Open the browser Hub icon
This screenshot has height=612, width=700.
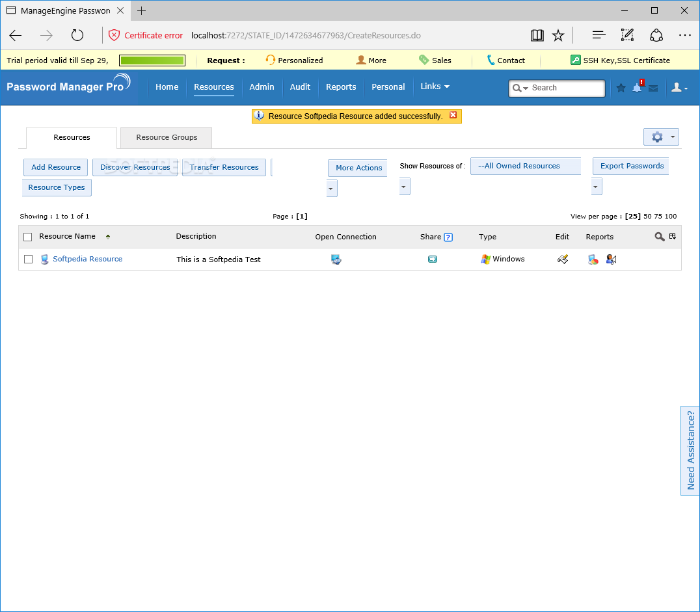tap(599, 35)
